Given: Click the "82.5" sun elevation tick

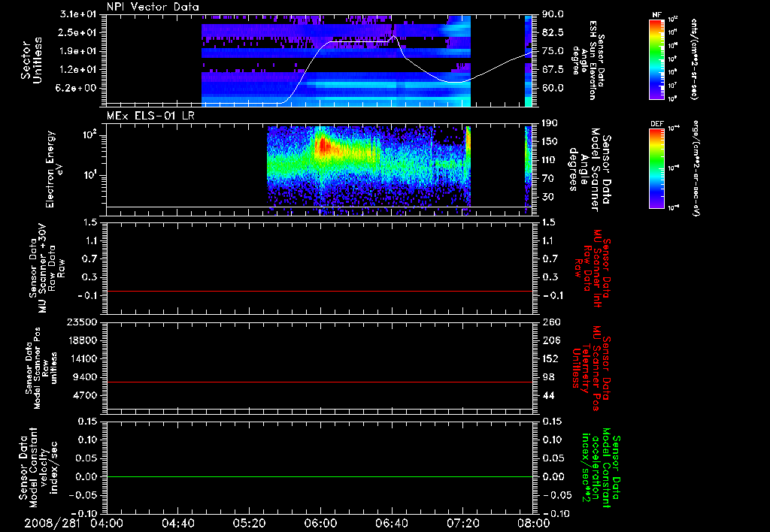Looking at the screenshot, I should pos(553,32).
